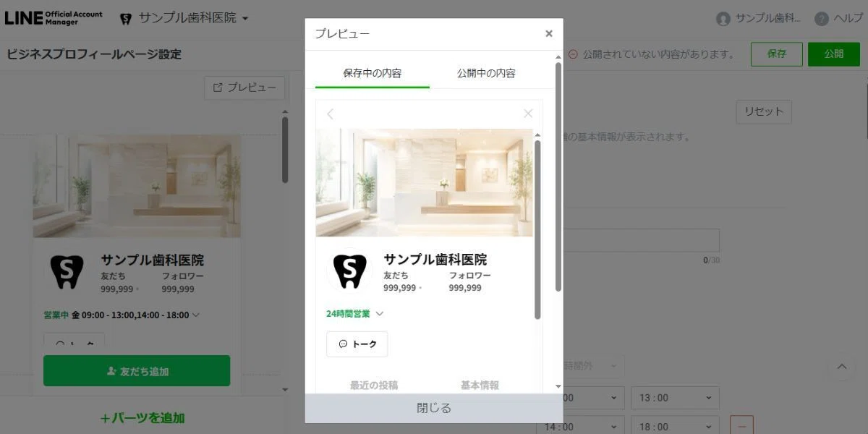Switch to 保存中の内容 tab

point(373,73)
